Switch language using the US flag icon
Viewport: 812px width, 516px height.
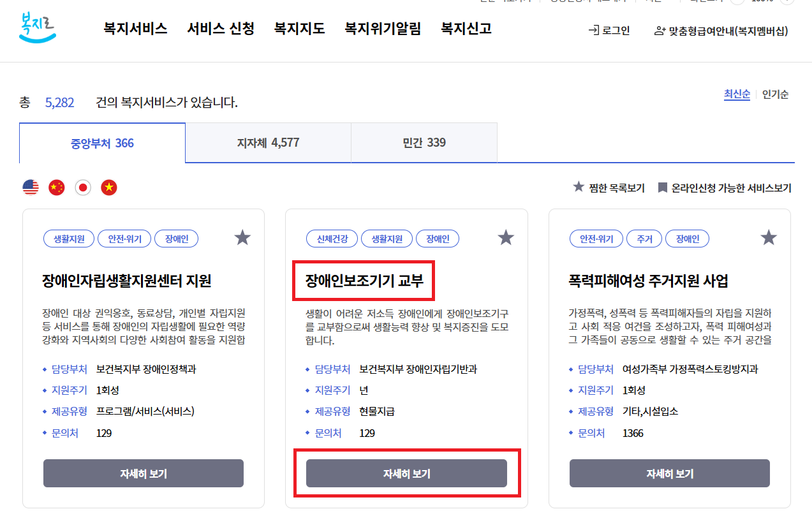pos(30,187)
